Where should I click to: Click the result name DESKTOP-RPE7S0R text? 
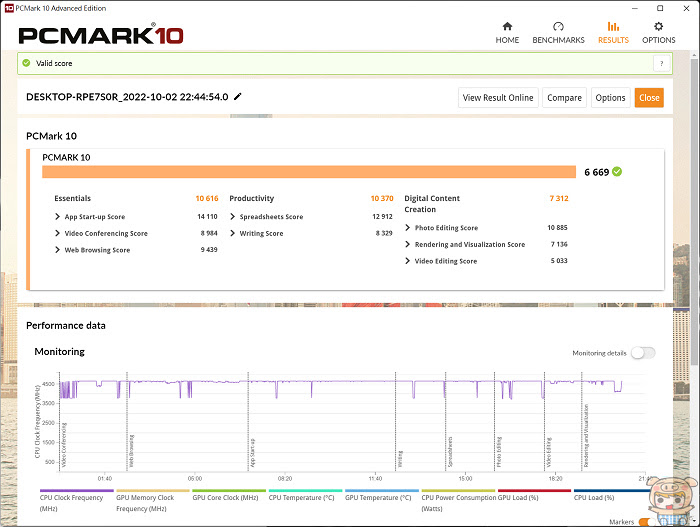click(127, 97)
